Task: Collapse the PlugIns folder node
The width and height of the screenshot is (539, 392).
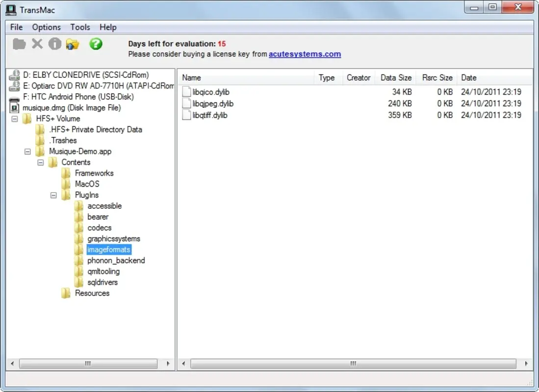Action: 53,195
